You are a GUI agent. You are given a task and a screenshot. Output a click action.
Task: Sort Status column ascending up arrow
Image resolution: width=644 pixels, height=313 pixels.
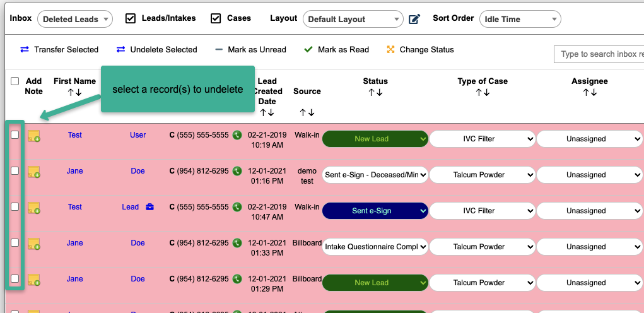coord(372,92)
